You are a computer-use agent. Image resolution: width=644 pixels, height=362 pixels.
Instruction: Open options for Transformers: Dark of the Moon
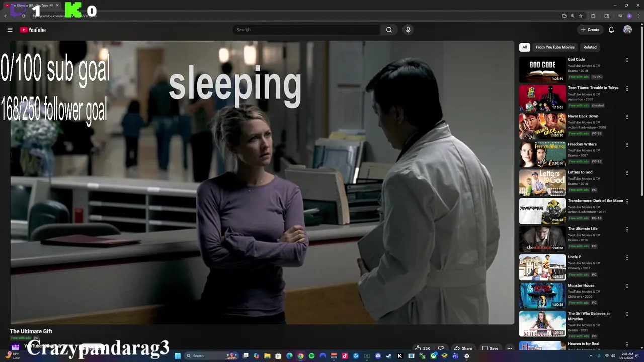pos(627,201)
